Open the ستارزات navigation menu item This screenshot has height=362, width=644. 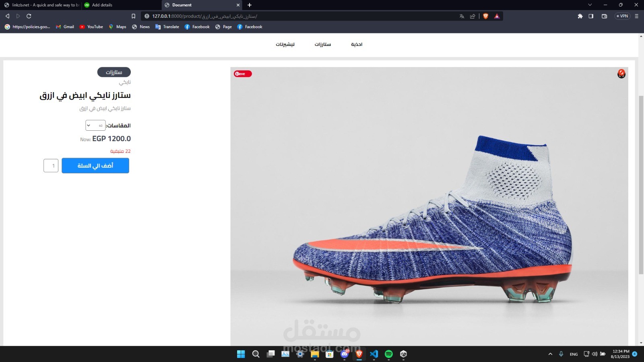point(323,44)
